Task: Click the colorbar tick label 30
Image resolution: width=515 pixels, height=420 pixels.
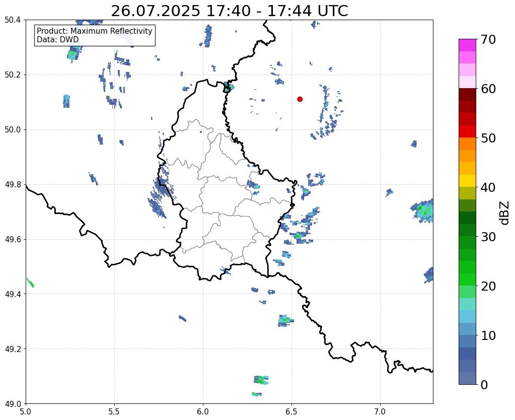Action: tap(488, 237)
